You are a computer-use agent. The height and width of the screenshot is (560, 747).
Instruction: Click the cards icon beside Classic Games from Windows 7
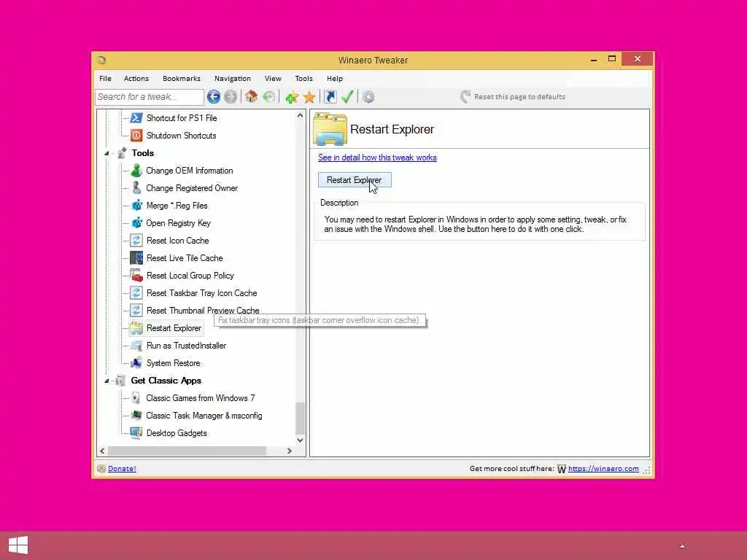point(136,398)
